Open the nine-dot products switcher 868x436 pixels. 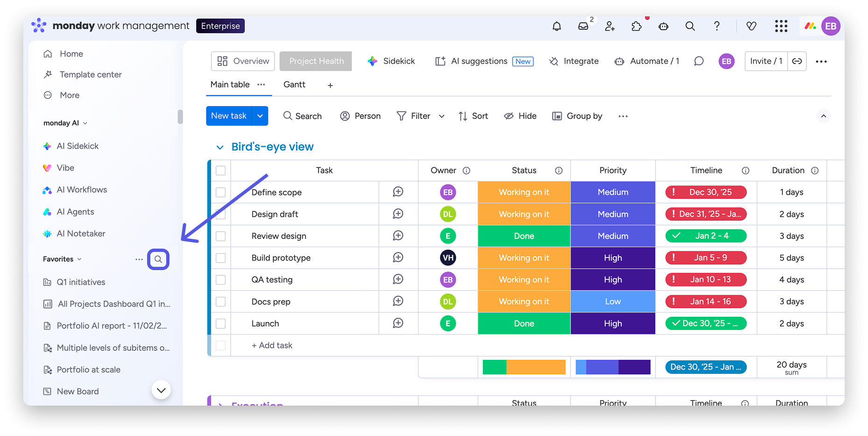coord(781,26)
